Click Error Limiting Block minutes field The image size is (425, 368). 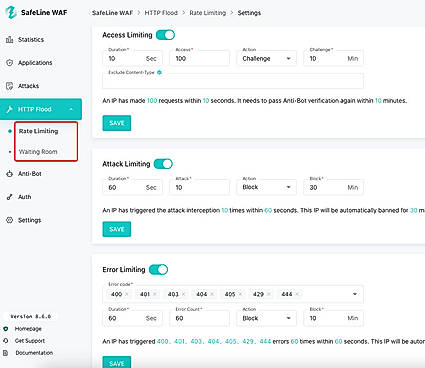pos(333,318)
